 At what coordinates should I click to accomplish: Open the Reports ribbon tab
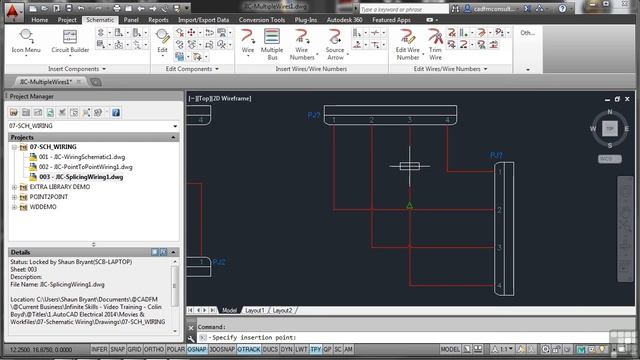[158, 20]
